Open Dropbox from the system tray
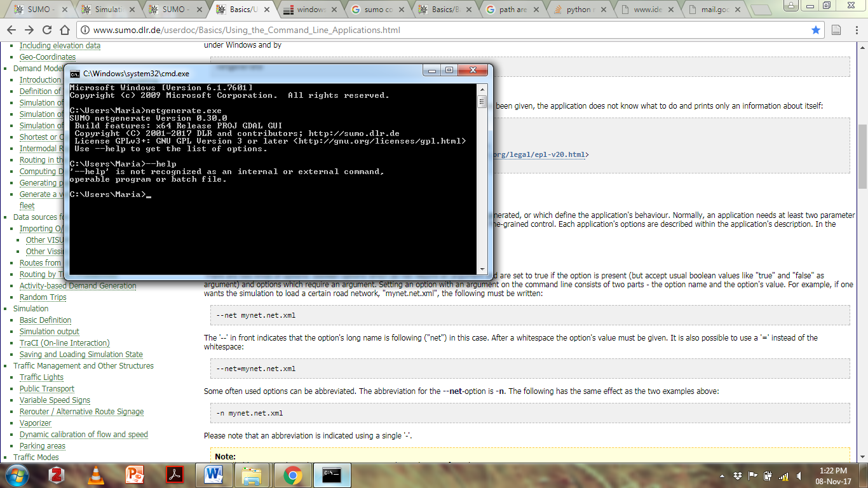Viewport: 868px width, 488px height. click(x=737, y=475)
